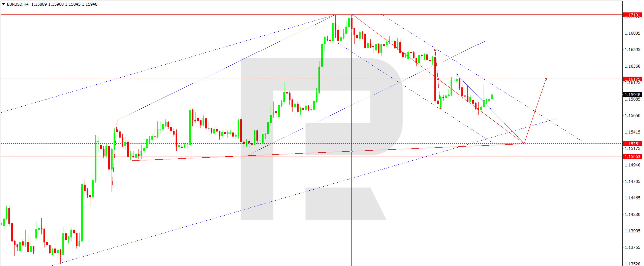Select the start handle of the solid blue trendline

(x=457, y=74)
